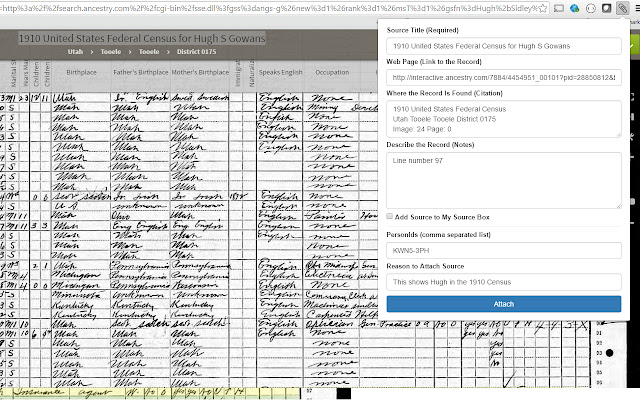
Task: Click the Naturalization column header
Action: click(251, 73)
